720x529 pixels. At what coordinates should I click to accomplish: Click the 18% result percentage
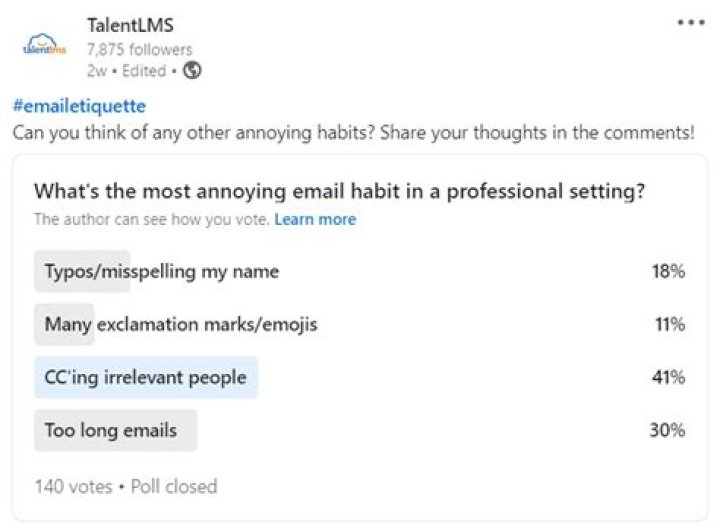pos(667,271)
